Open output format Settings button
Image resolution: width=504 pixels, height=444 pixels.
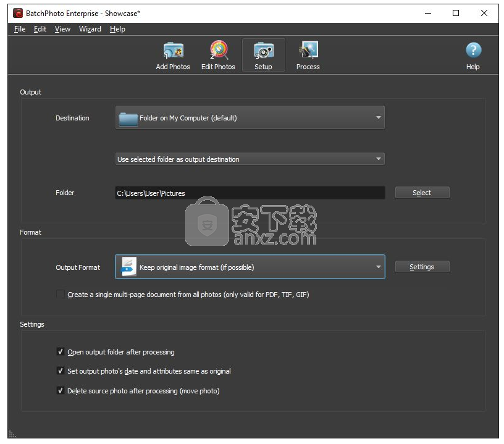click(x=422, y=267)
